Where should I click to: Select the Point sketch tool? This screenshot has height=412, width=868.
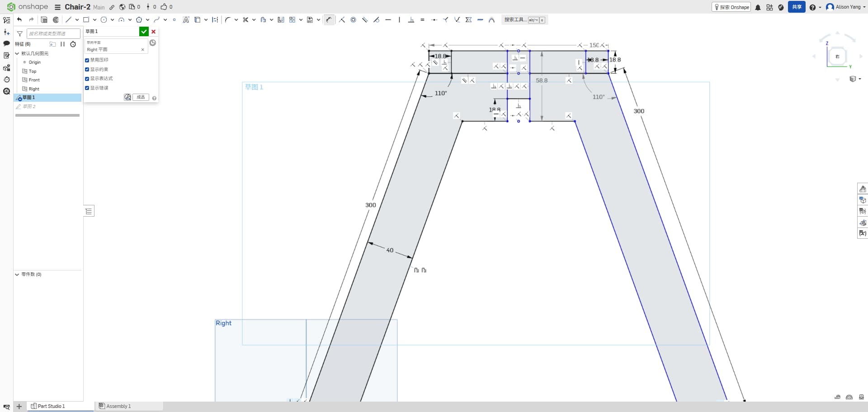pyautogui.click(x=174, y=19)
